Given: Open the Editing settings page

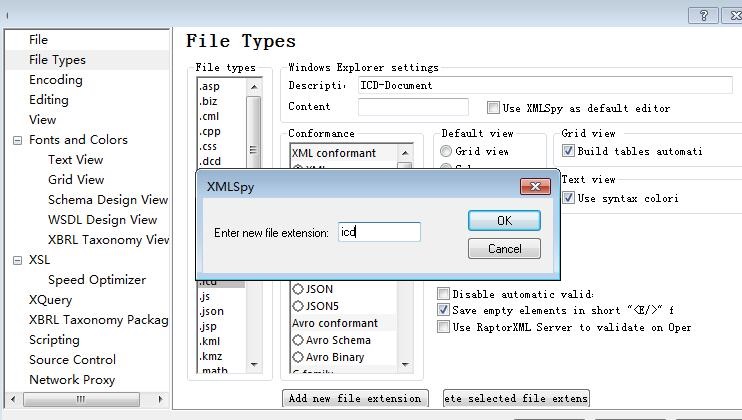Looking at the screenshot, I should coord(49,100).
